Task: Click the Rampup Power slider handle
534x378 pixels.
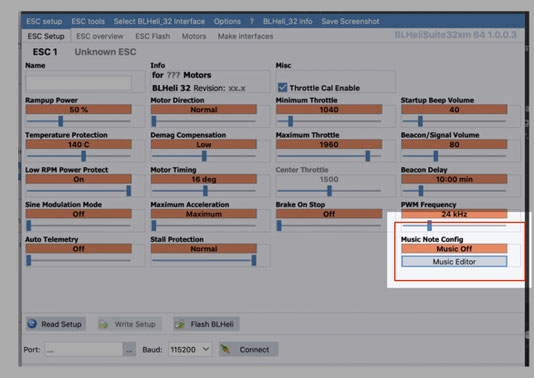Action: 61,121
